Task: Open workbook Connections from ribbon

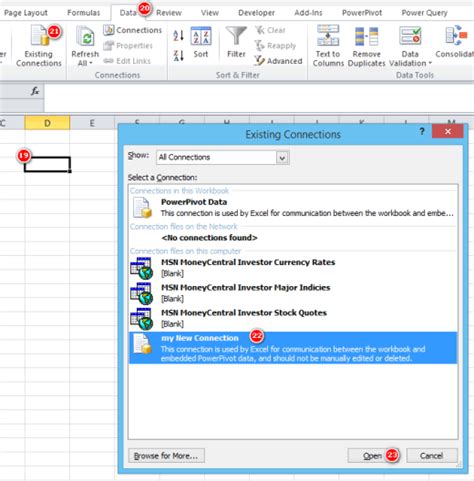Action: pyautogui.click(x=132, y=30)
